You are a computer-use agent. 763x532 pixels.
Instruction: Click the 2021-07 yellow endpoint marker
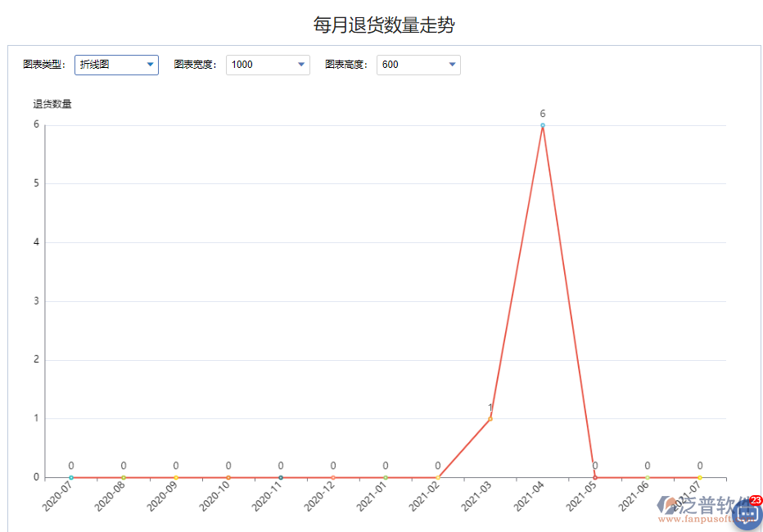coord(699,476)
